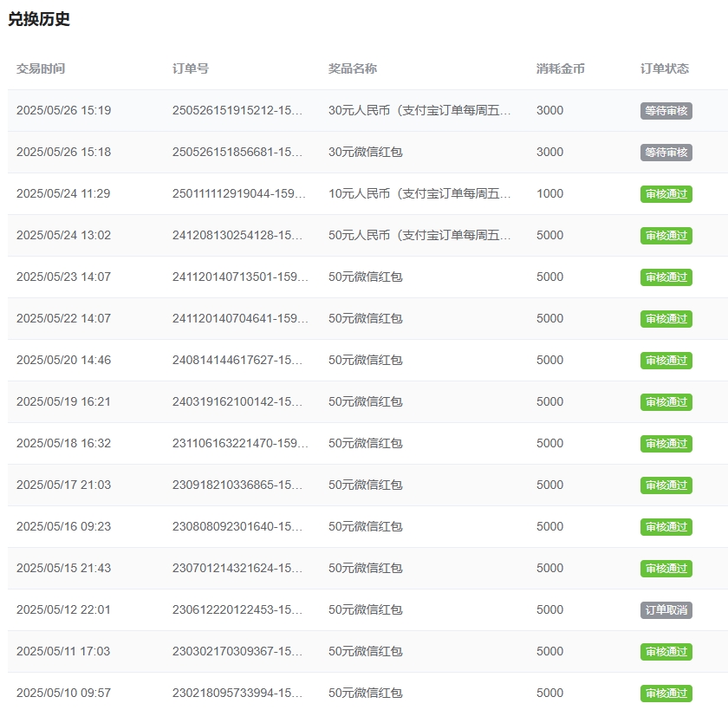
Task: Select order number 241208130254128-15...
Action: point(237,236)
